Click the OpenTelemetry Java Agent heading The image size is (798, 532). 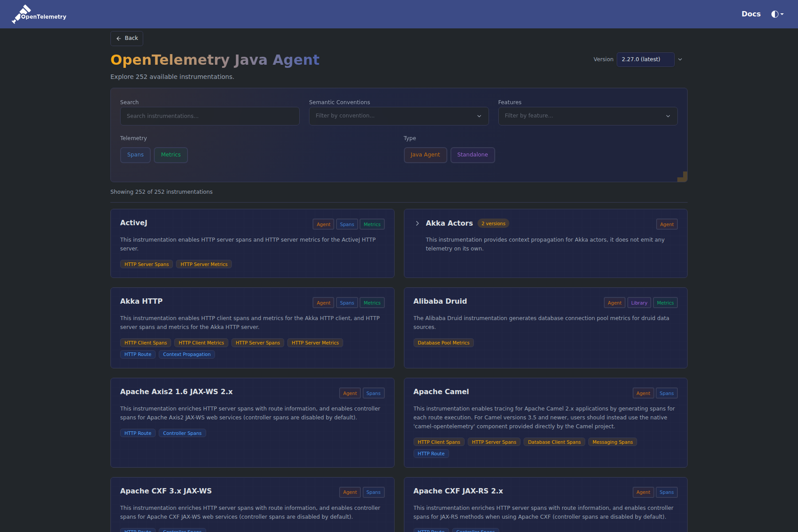[215, 60]
